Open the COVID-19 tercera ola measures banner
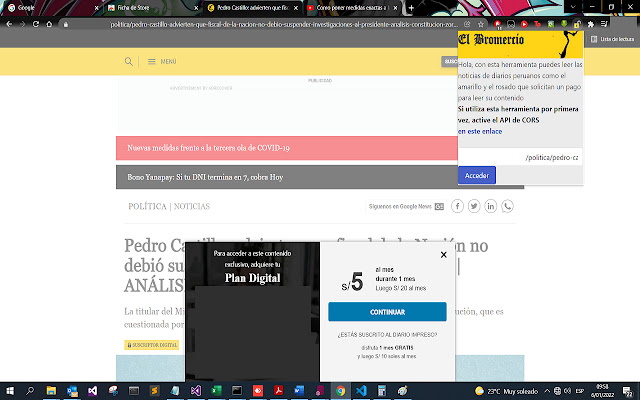 [287, 148]
